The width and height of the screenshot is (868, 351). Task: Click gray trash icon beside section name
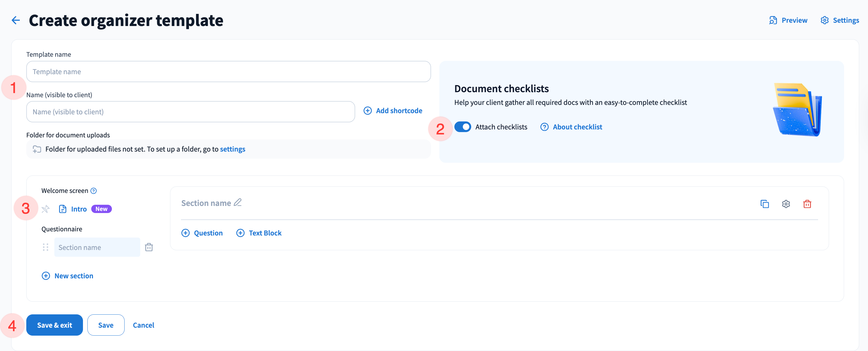[x=149, y=247]
